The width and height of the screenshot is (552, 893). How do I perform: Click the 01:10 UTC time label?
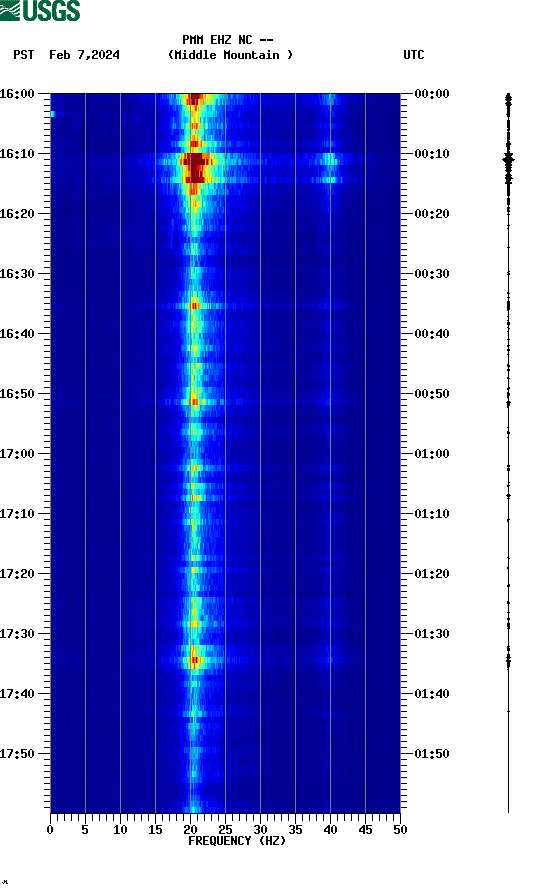click(x=432, y=514)
